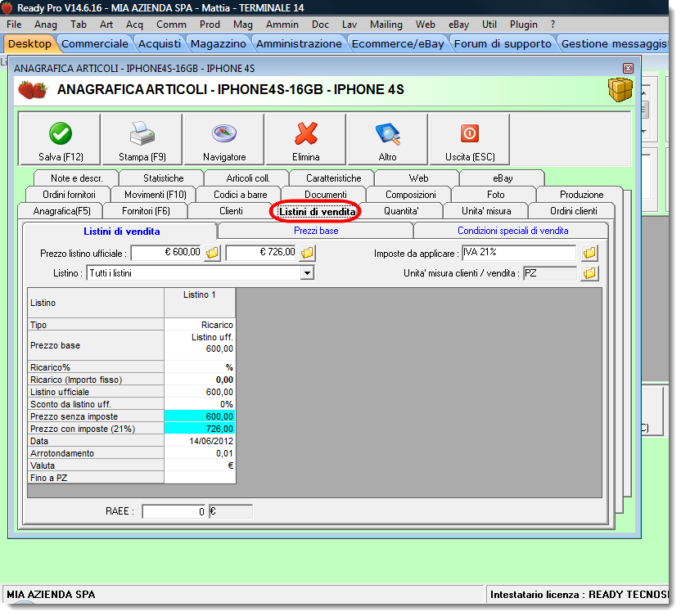Click the € 600,00 official price field
The image size is (681, 616).
click(x=166, y=253)
